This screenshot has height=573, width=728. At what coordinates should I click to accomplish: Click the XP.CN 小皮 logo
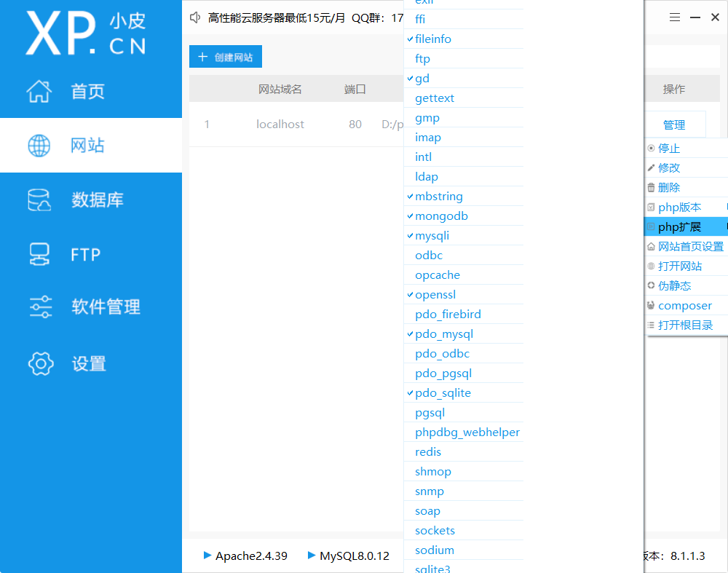pos(86,33)
